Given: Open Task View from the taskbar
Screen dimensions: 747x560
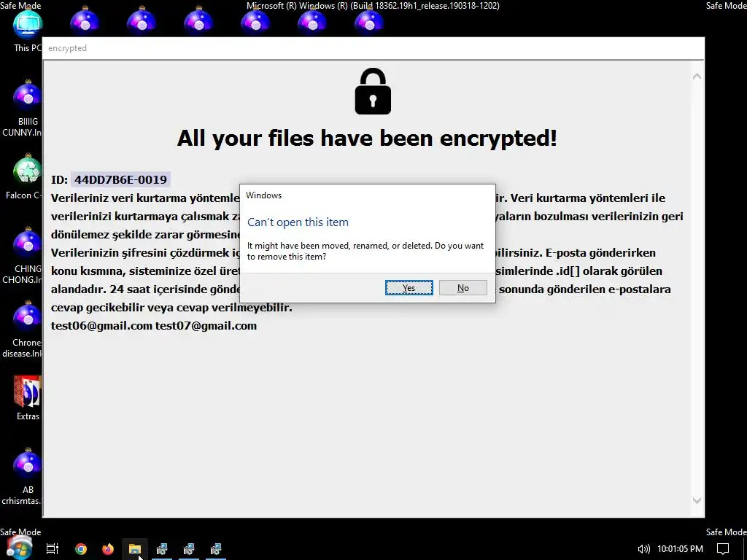Looking at the screenshot, I should (x=53, y=549).
